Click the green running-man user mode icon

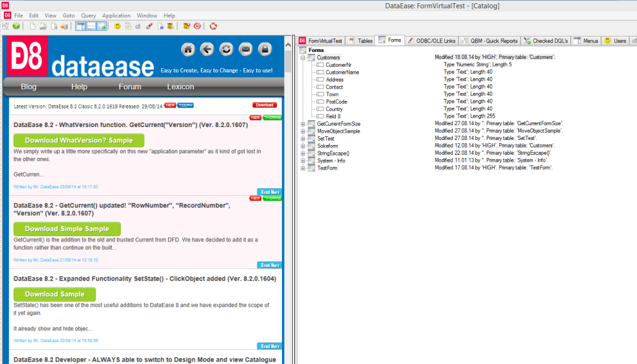coord(16,26)
